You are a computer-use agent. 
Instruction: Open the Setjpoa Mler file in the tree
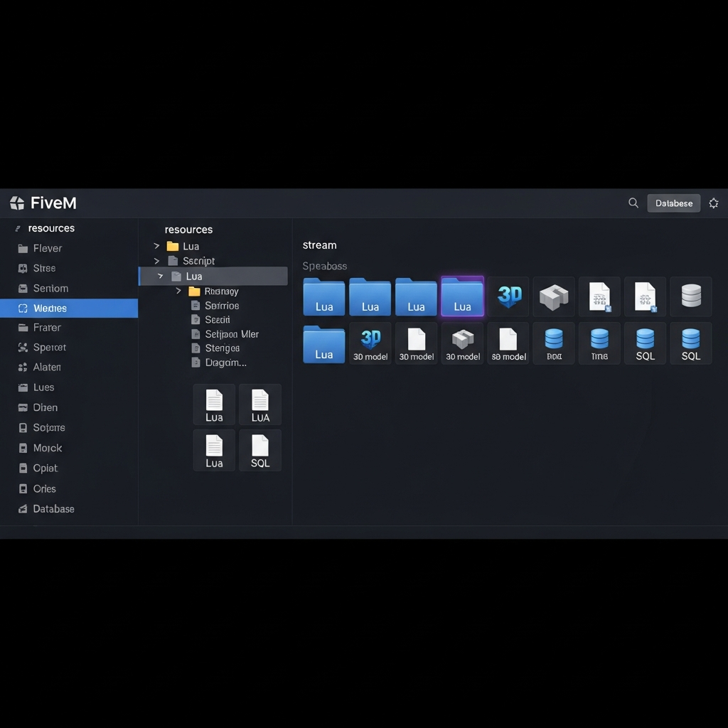point(225,334)
